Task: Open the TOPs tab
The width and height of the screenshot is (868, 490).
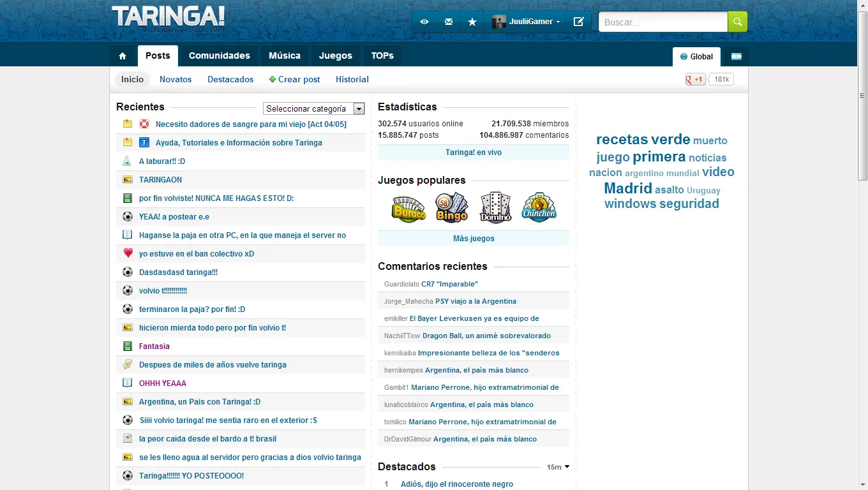Action: (382, 56)
